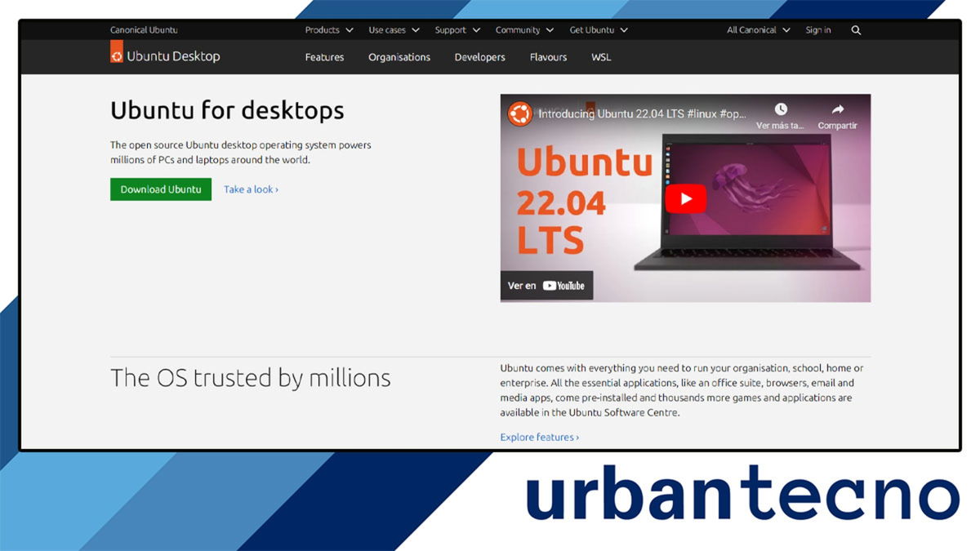Click the Ubuntu for desktops heading
The width and height of the screenshot is (980, 551).
coord(227,110)
